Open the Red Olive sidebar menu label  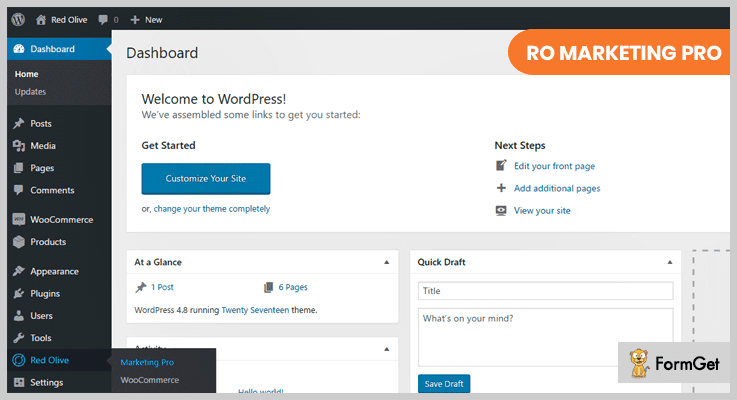point(49,360)
